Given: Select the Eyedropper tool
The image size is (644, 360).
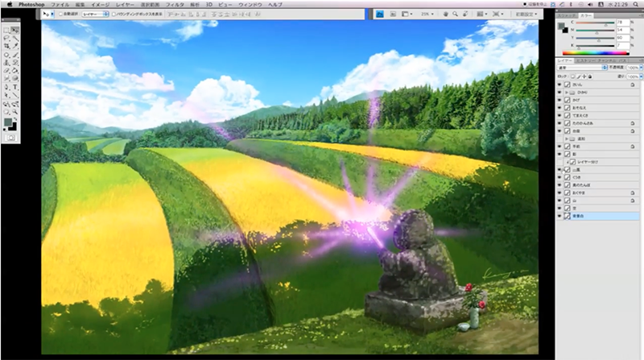Looking at the screenshot, I should click(15, 46).
